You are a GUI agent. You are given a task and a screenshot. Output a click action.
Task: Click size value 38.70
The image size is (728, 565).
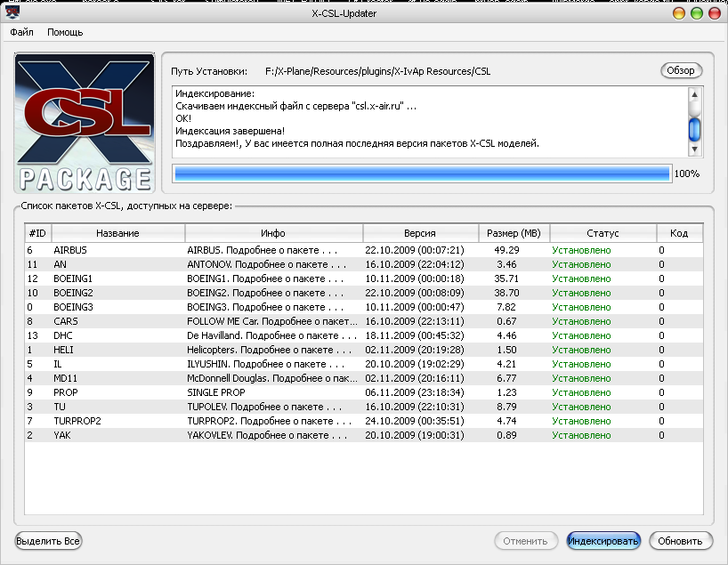506,293
